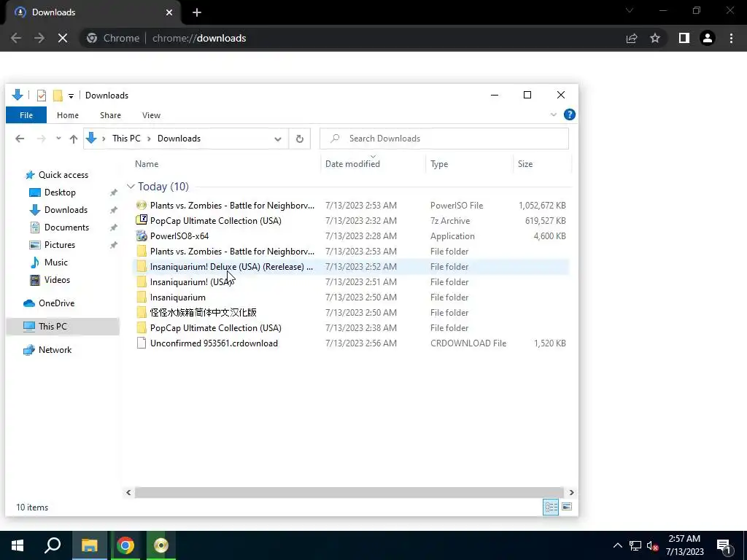Click the New folder icon in title bar
This screenshot has height=560, width=747.
pos(58,96)
